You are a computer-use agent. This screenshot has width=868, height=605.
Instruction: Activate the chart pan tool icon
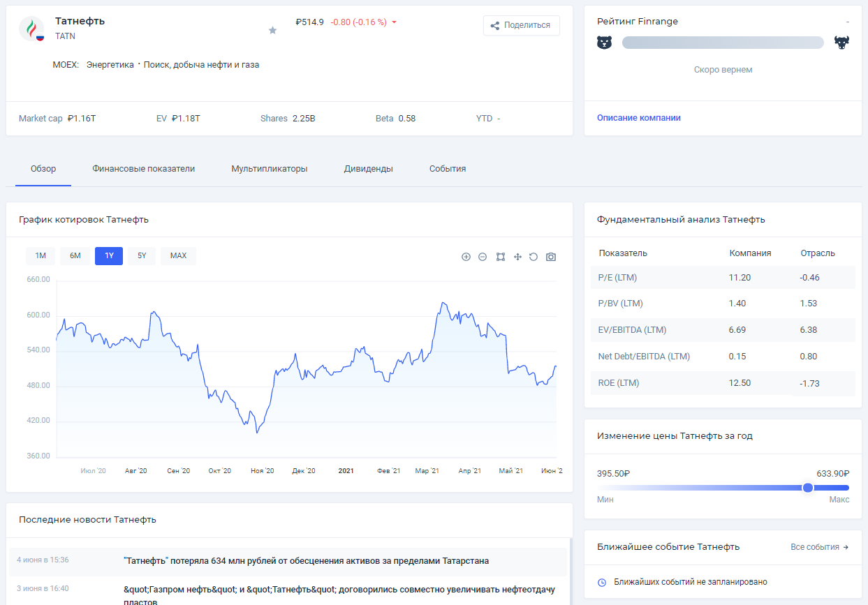click(517, 257)
